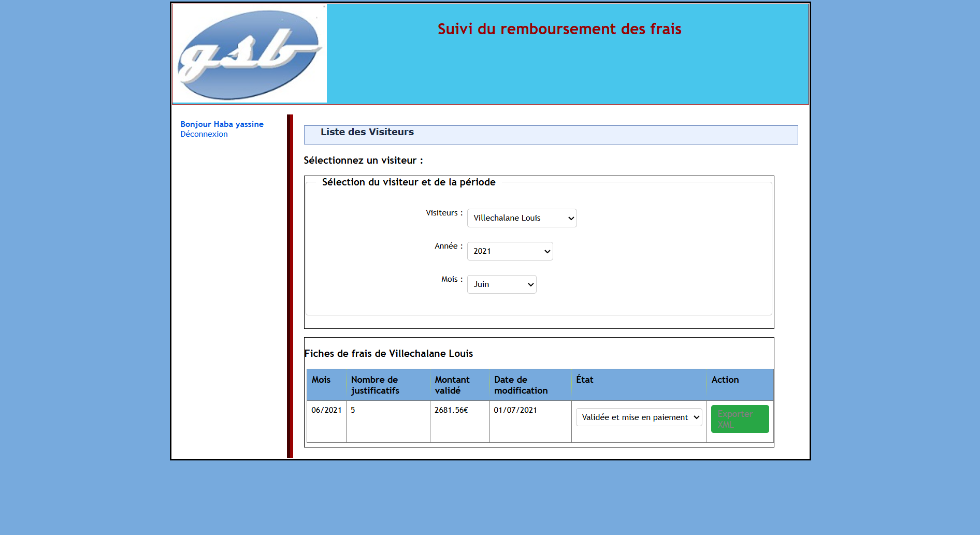The width and height of the screenshot is (980, 535).
Task: Change the État dropdown 'Validée et mise en paiement'
Action: pos(639,417)
